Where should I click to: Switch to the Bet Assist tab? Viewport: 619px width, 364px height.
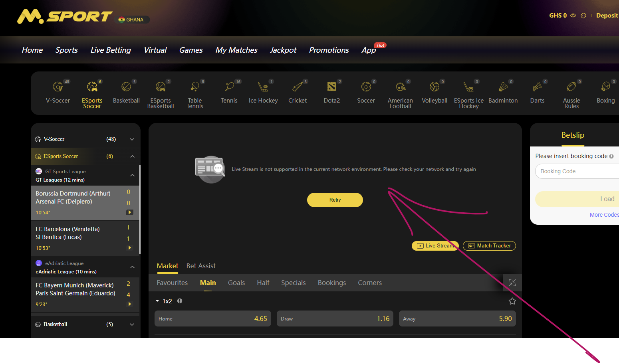(x=201, y=266)
